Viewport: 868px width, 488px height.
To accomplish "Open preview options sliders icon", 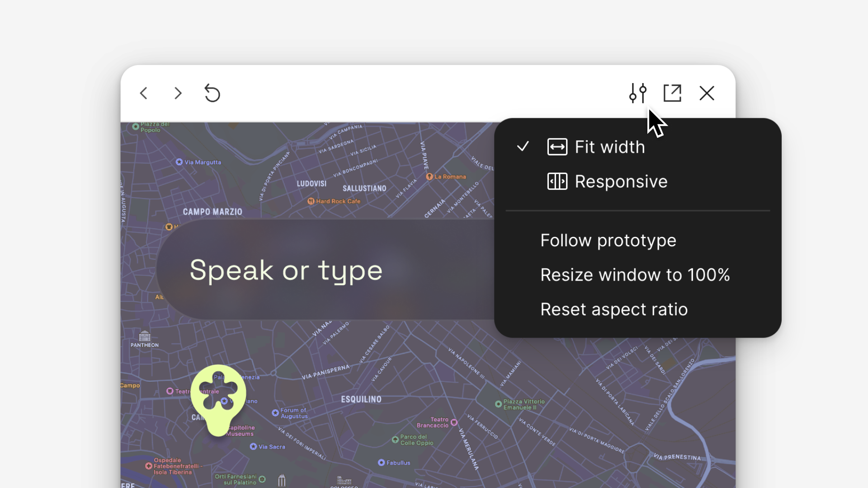I will (x=638, y=94).
